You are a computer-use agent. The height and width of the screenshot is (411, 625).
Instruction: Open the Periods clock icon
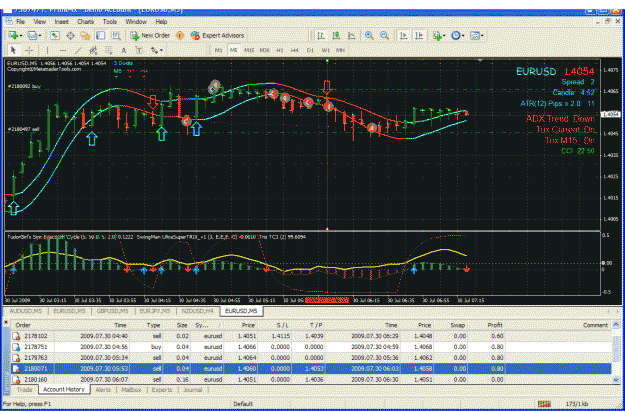(x=456, y=35)
